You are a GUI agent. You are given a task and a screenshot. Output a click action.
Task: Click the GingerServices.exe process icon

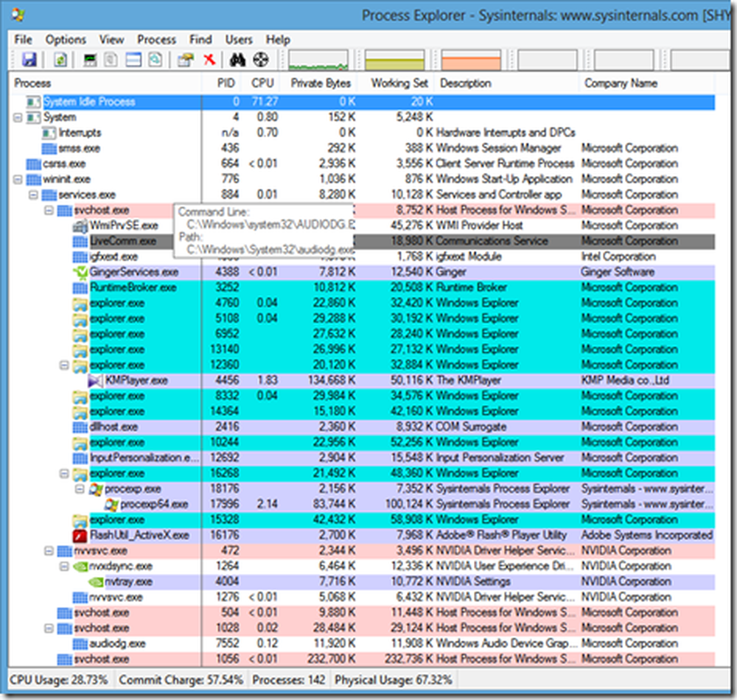[x=80, y=272]
